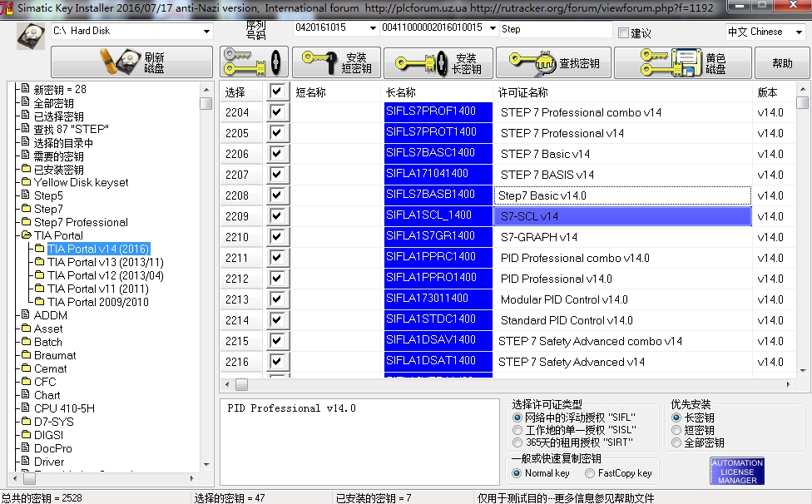Select the 新密钥 = 28 tree item

60,90
